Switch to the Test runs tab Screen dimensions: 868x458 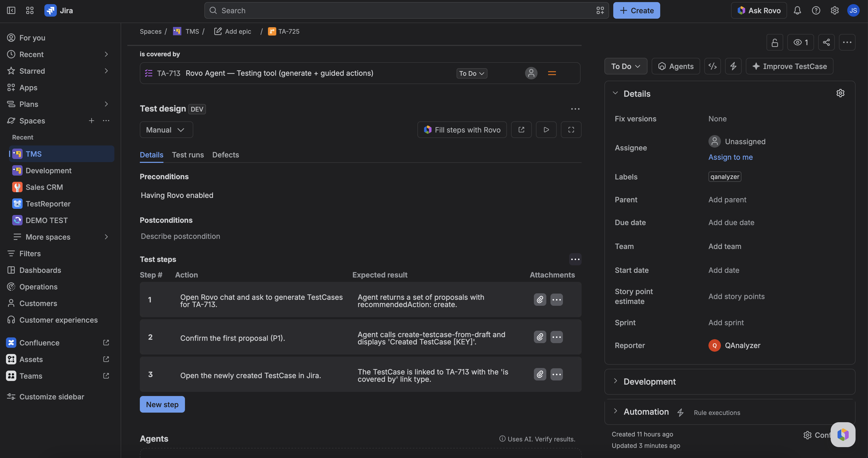click(x=188, y=155)
